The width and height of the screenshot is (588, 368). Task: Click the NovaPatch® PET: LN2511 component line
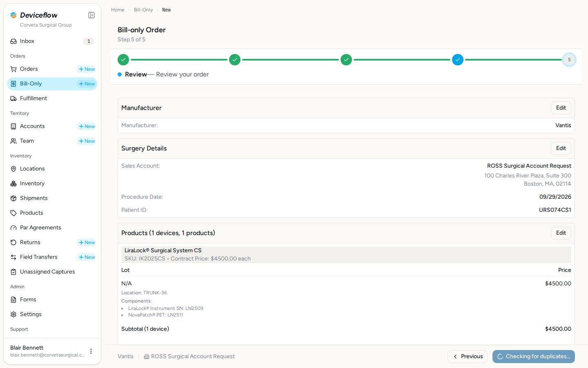[x=156, y=315]
